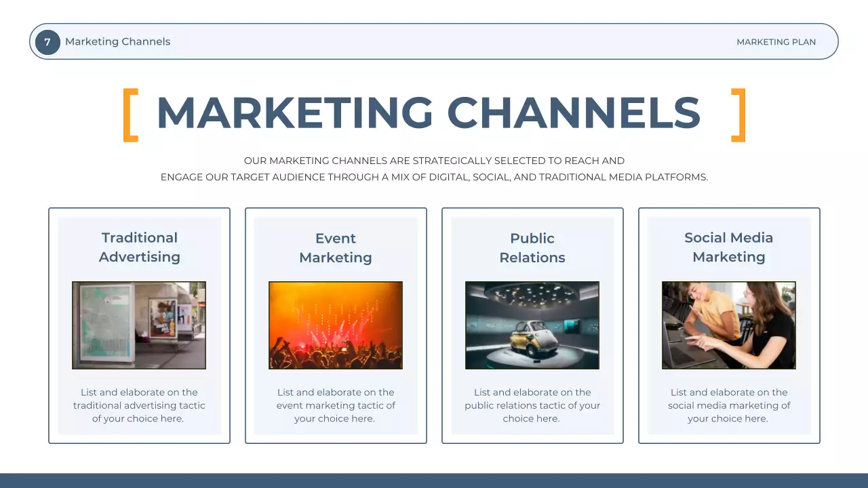Click the Event Marketing description placeholder
868x488 pixels.
336,405
